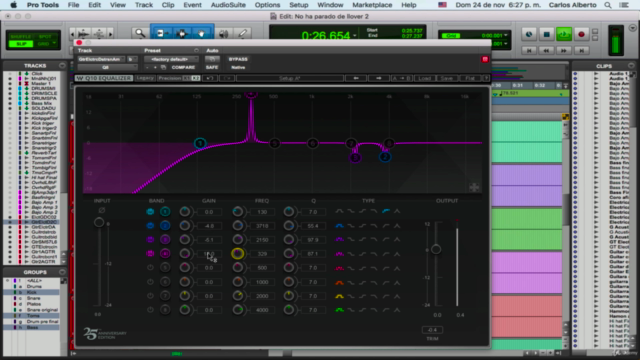Open the main counter format dropdown arrow

(x=355, y=36)
